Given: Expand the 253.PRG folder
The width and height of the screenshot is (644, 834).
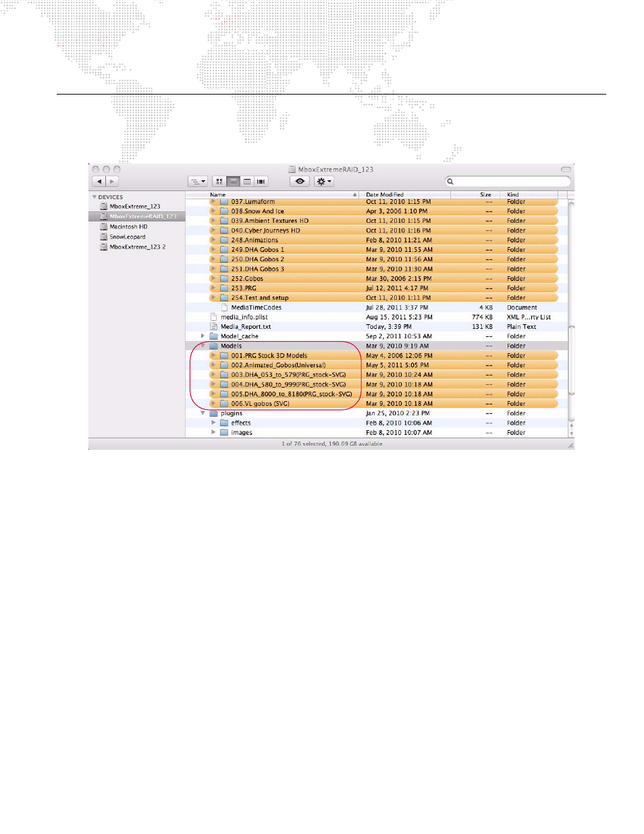Looking at the screenshot, I should 213,288.
